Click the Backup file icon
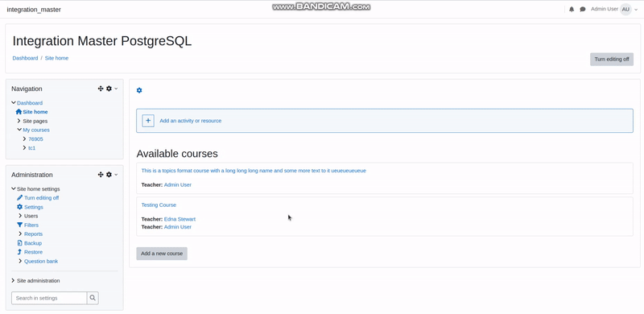644x314 pixels. pos(19,243)
